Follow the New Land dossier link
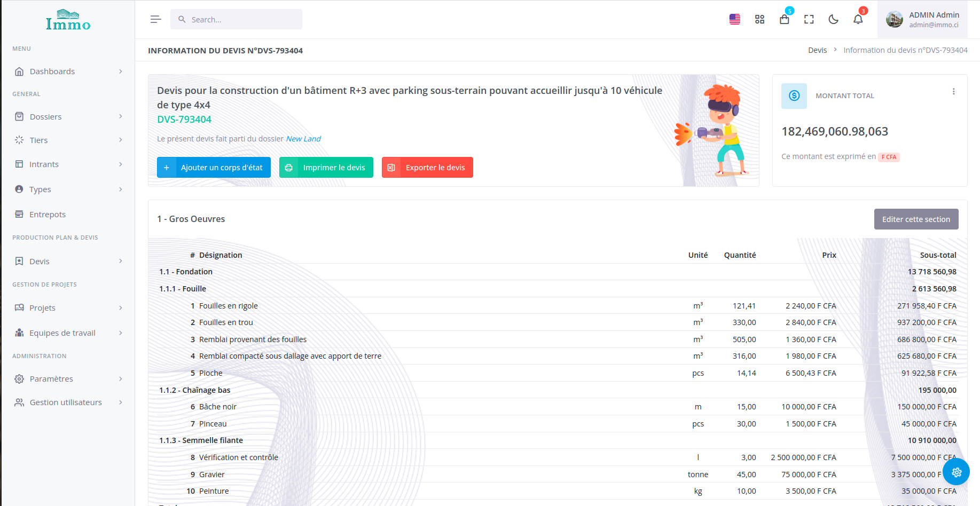This screenshot has height=506, width=980. click(303, 139)
